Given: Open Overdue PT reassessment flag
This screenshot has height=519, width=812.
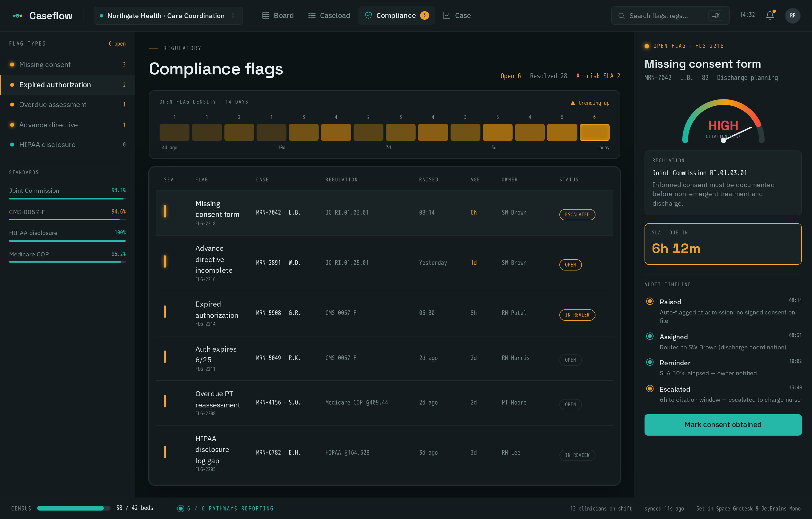Looking at the screenshot, I should pyautogui.click(x=384, y=403).
